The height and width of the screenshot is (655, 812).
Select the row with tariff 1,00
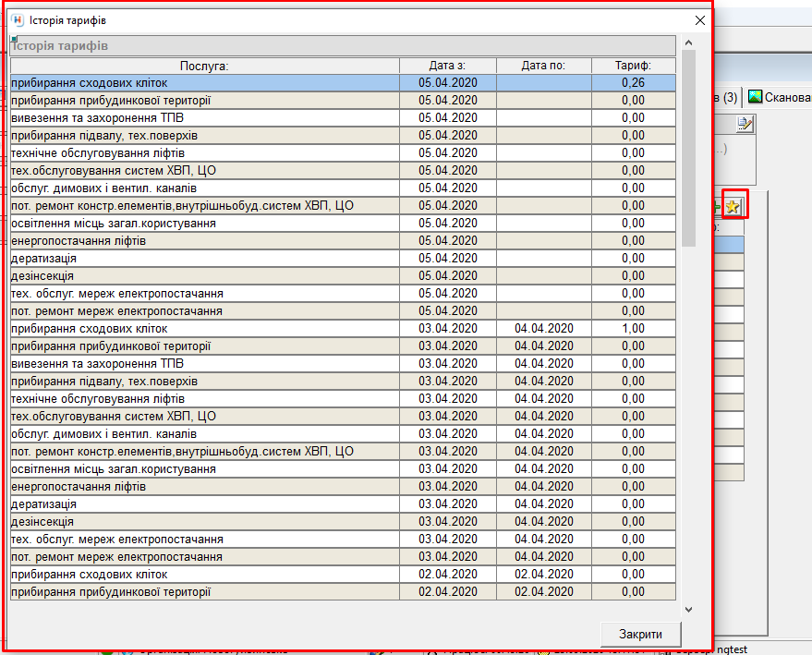tap(204, 329)
